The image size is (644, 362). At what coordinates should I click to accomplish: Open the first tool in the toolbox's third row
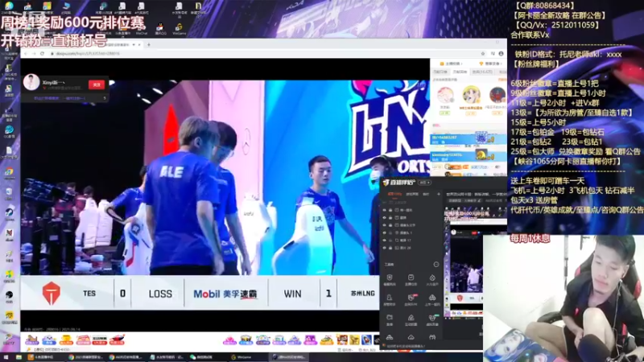point(390,319)
